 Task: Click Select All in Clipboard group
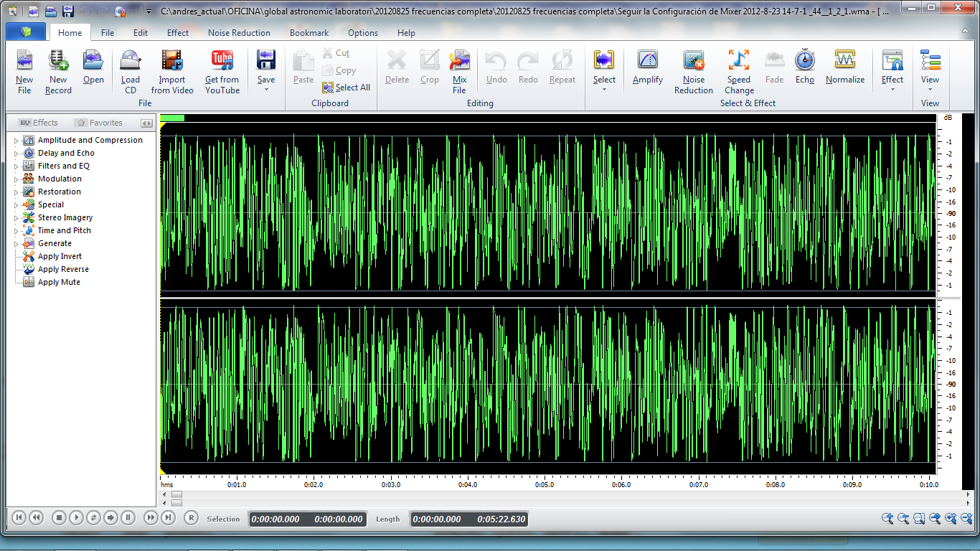pos(346,88)
